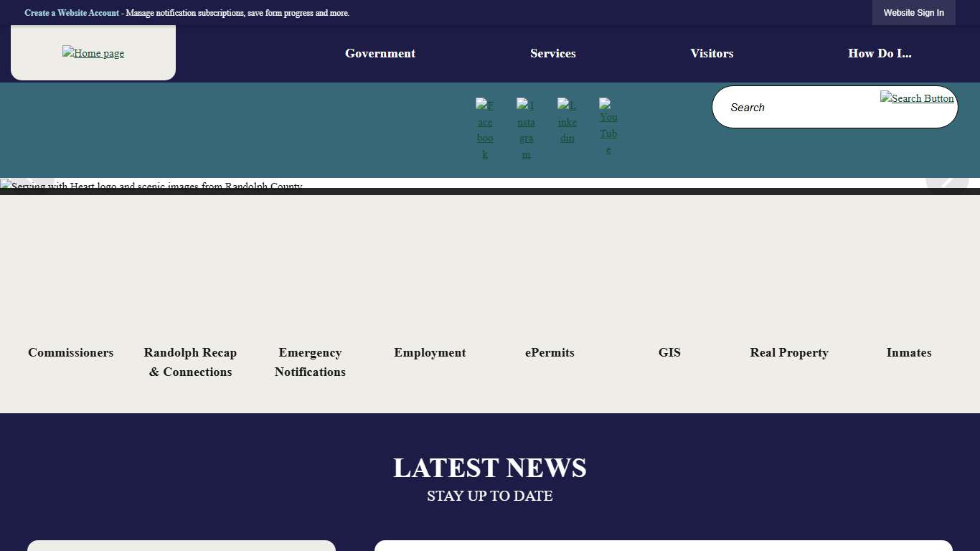The height and width of the screenshot is (551, 980).
Task: Open the Facebook page icon
Action: tap(485, 129)
